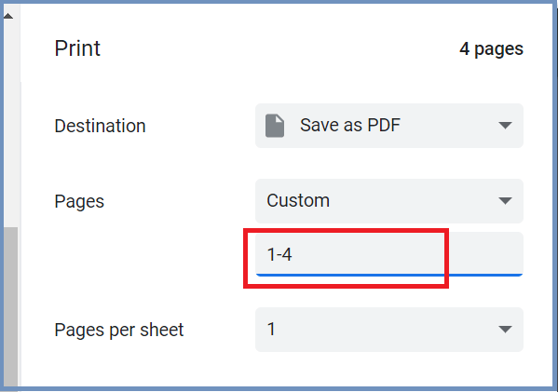558x392 pixels.
Task: Select the Save as PDF text
Action: point(350,125)
